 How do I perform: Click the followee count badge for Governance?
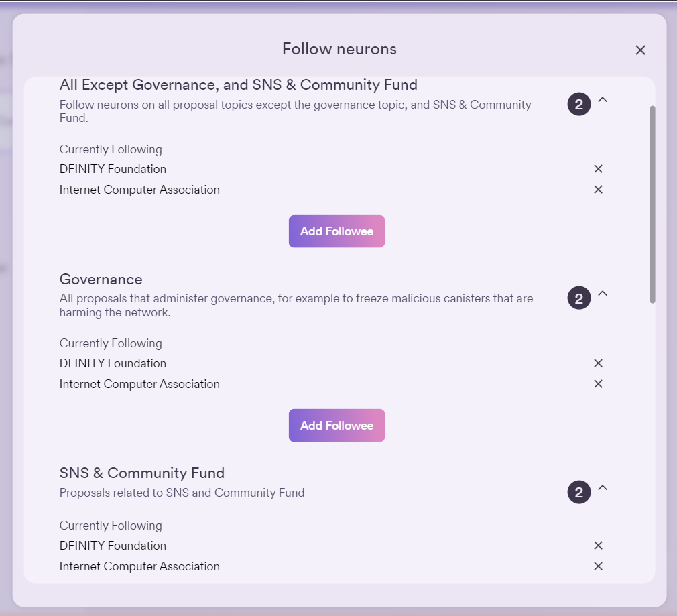point(579,298)
